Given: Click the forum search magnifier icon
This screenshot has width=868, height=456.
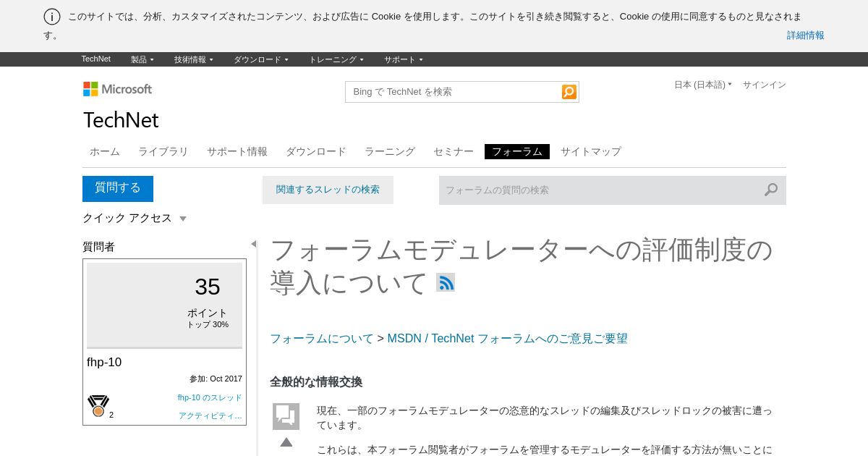Looking at the screenshot, I should (771, 190).
